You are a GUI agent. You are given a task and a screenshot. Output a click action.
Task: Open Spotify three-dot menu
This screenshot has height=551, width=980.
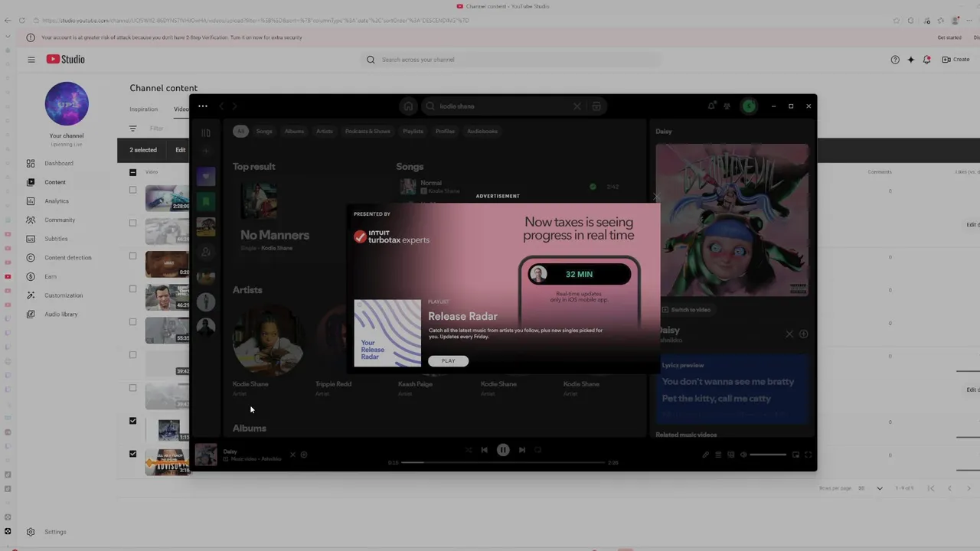coord(202,106)
